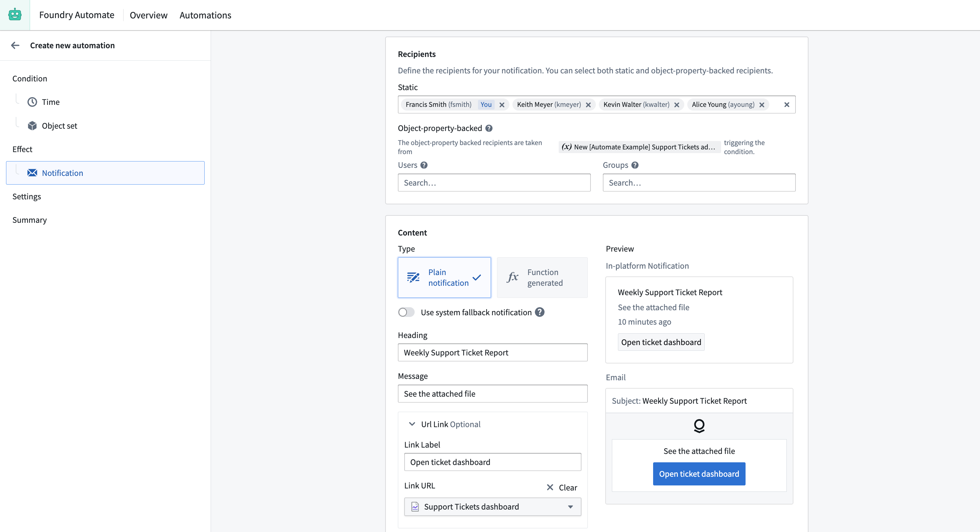The height and width of the screenshot is (532, 980).
Task: Remove Alice Young from static recipients
Action: click(762, 105)
